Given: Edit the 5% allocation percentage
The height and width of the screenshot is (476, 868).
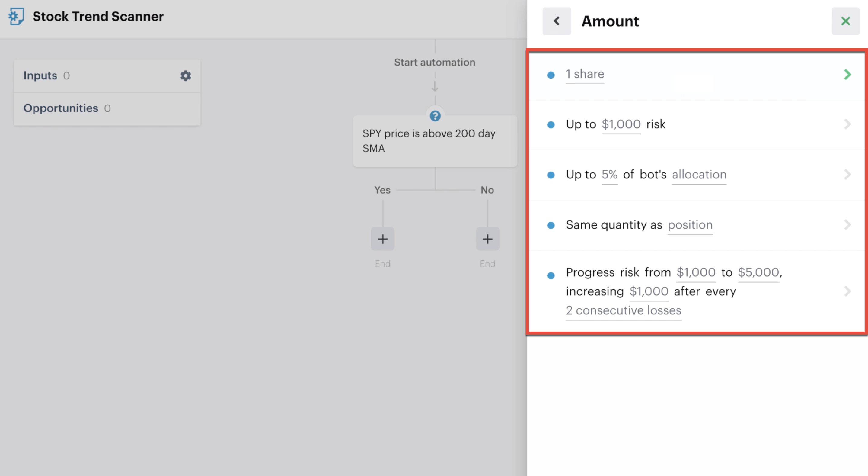Looking at the screenshot, I should click(610, 175).
